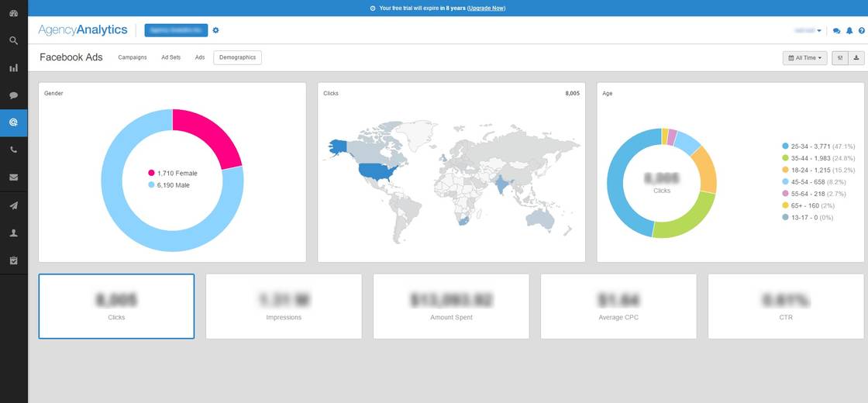Open the settings gear beside company name
868x403 pixels.
tap(216, 30)
